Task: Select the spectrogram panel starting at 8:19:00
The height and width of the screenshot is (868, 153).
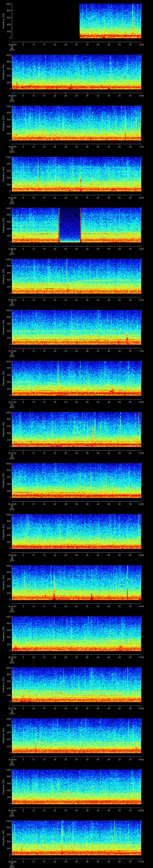Action: coord(76,786)
